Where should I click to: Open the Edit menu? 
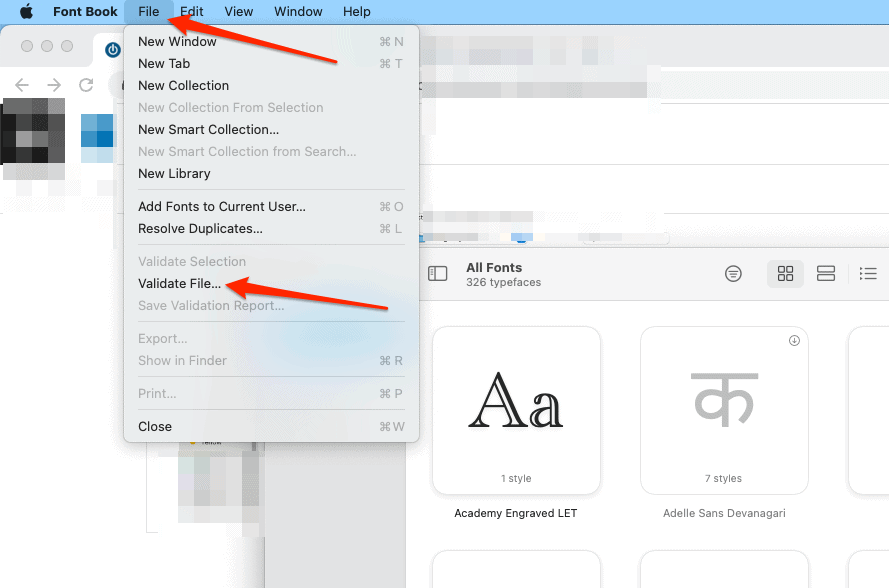[x=191, y=12]
